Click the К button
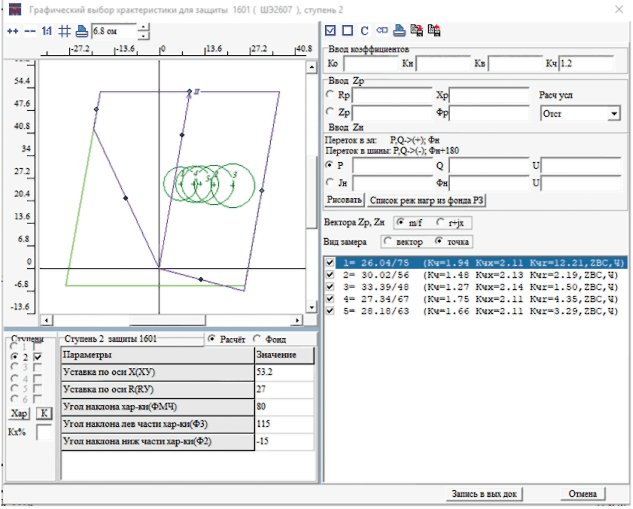Viewport: 633px width, 509px height. tap(44, 414)
